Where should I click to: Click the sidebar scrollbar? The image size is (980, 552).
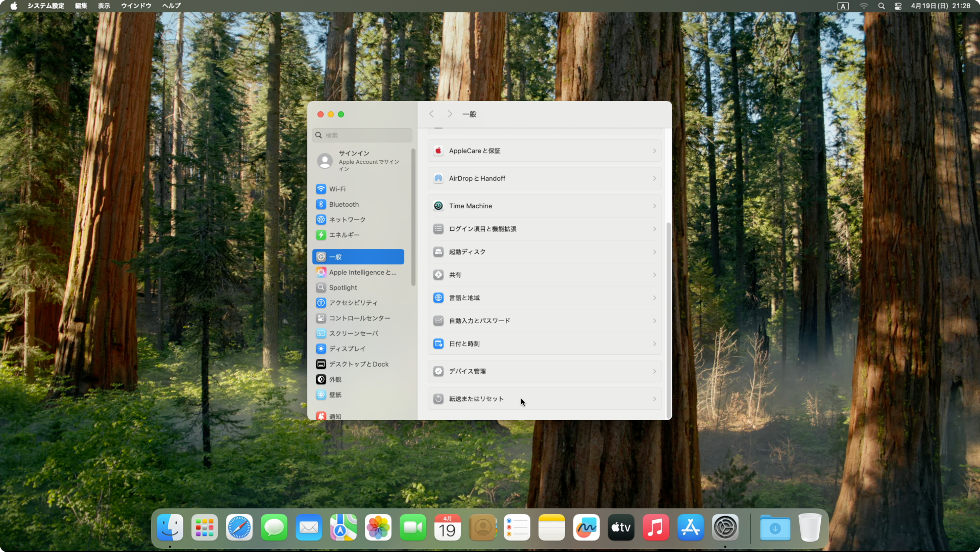pos(413,217)
